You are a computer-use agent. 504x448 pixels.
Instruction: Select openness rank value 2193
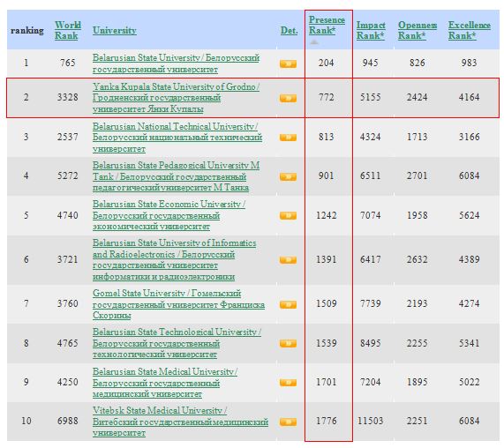coord(417,303)
